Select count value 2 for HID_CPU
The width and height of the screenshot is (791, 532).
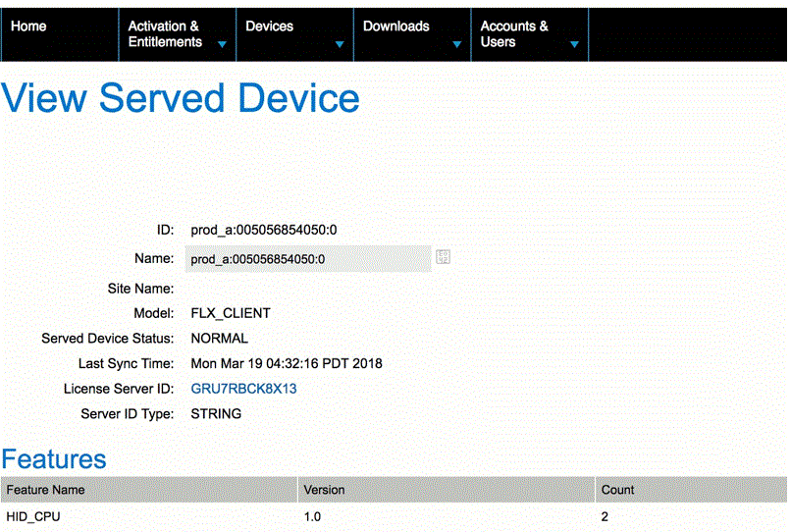pos(605,517)
